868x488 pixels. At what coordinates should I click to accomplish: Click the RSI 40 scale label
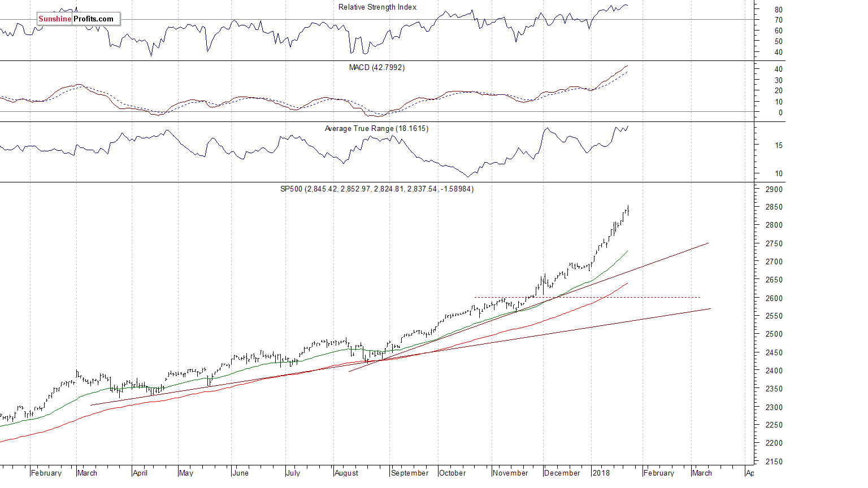pos(779,53)
